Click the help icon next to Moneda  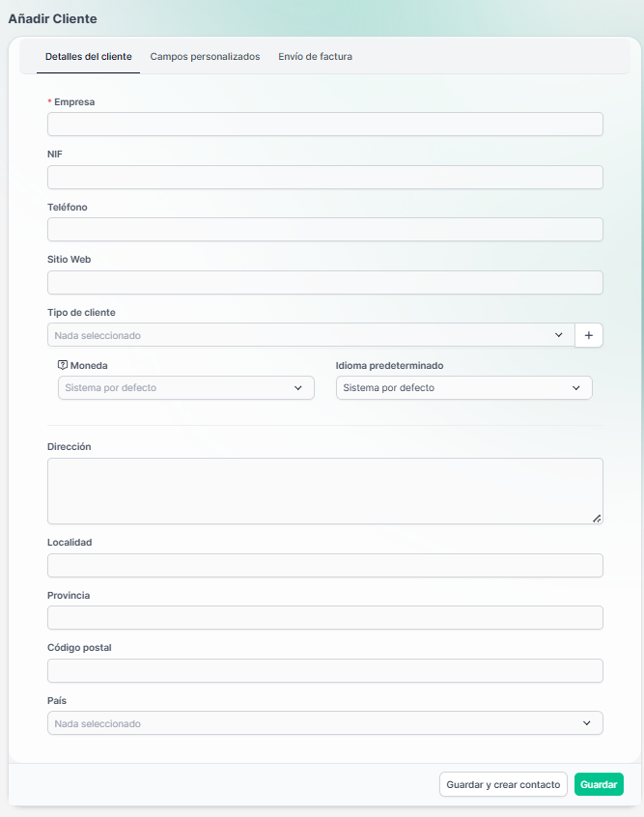pos(63,366)
